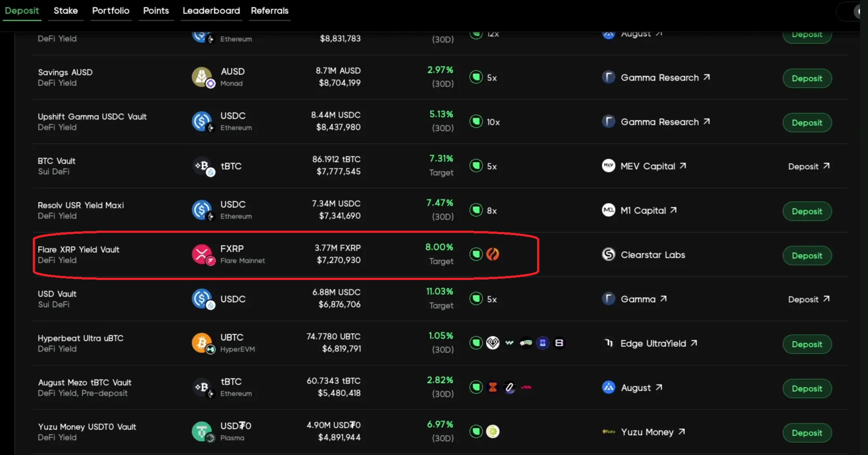
Task: Open external Deposit link for USD Vault
Action: point(809,299)
